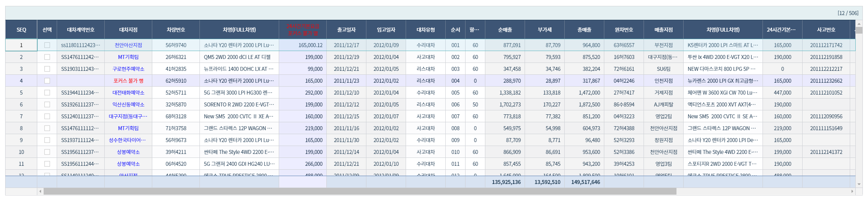Click the horizontal scrollbar left arrow
The width and height of the screenshot is (868, 201).
pyautogui.click(x=40, y=192)
